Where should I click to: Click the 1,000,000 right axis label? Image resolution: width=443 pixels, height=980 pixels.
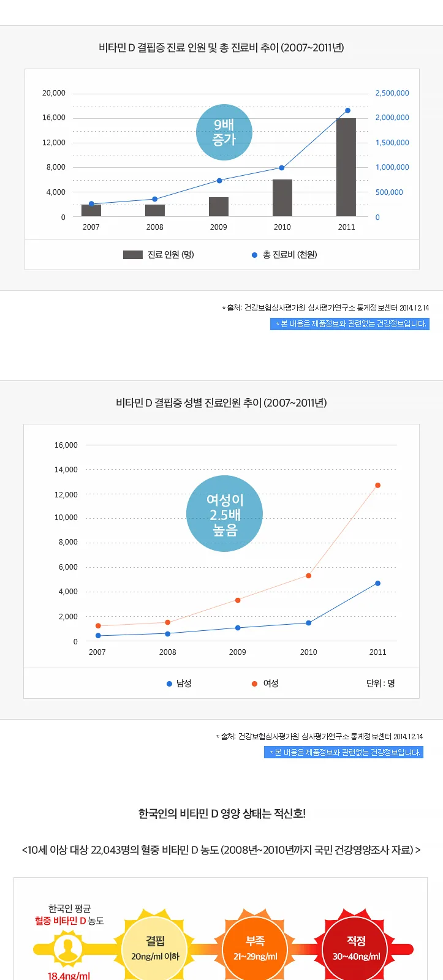pyautogui.click(x=392, y=167)
